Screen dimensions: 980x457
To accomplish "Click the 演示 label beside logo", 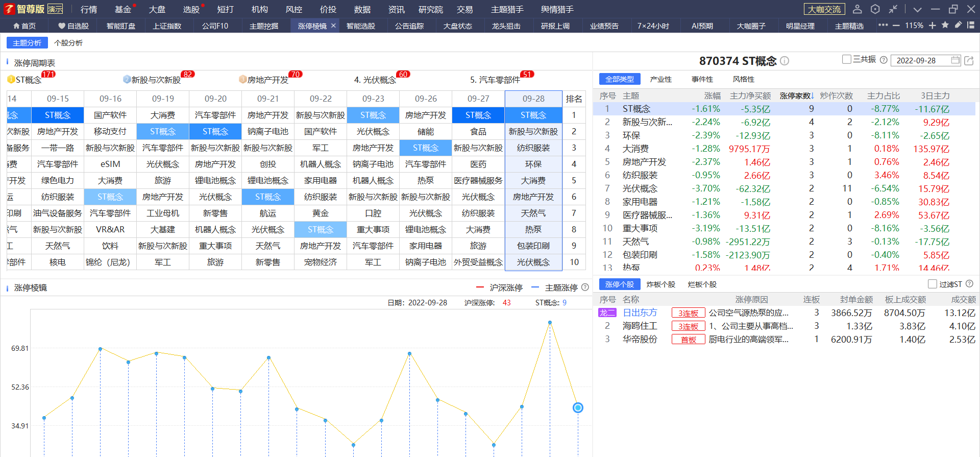I will [55, 9].
